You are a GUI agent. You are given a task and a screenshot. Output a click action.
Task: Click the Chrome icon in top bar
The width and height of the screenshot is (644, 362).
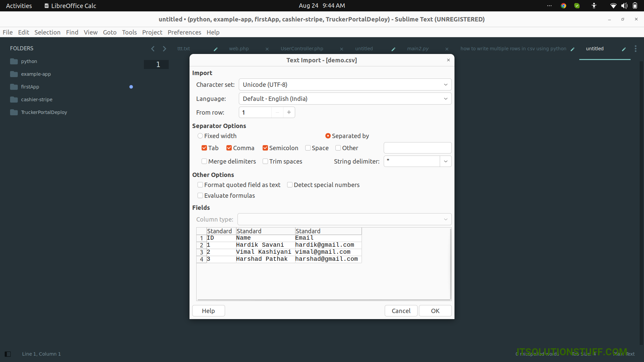coord(563,6)
